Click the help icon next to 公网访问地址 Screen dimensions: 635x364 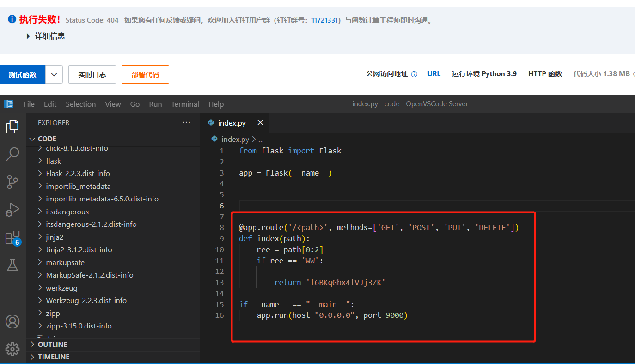[414, 74]
